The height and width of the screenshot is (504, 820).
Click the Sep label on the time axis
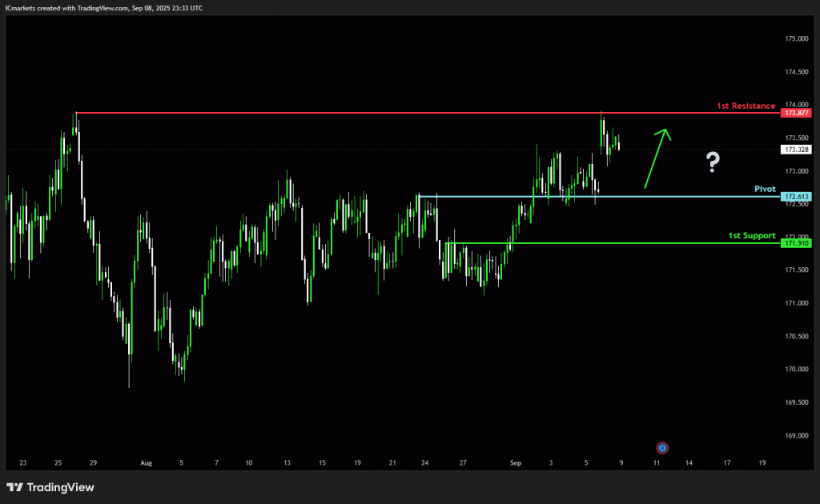pyautogui.click(x=516, y=462)
